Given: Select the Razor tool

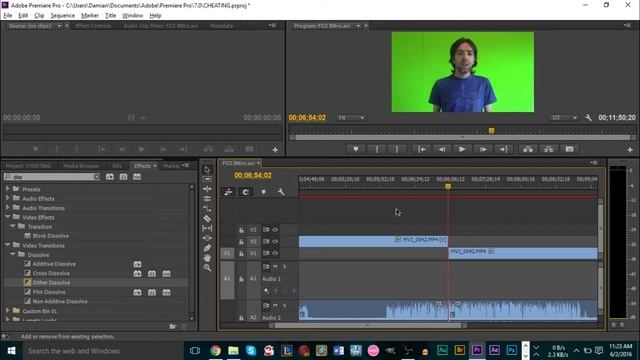Looking at the screenshot, I should tap(207, 218).
